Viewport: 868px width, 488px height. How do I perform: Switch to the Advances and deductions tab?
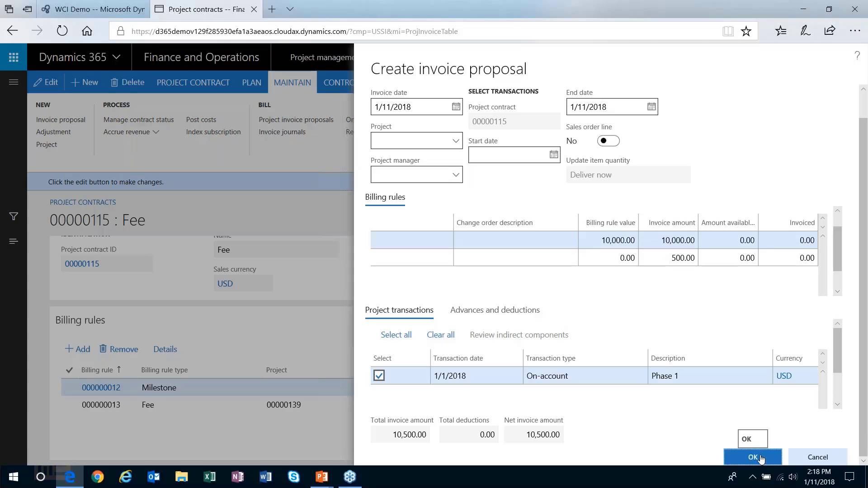pos(495,310)
